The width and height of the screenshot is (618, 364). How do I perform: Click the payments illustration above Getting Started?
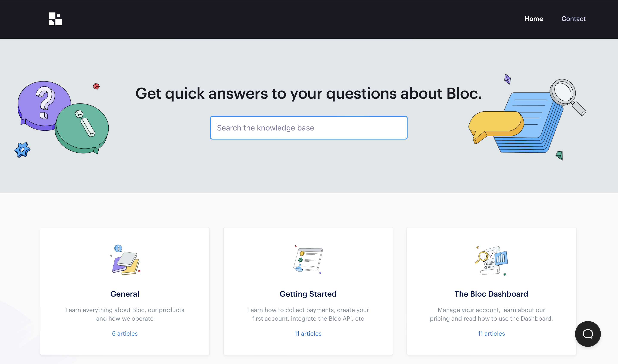[308, 260]
